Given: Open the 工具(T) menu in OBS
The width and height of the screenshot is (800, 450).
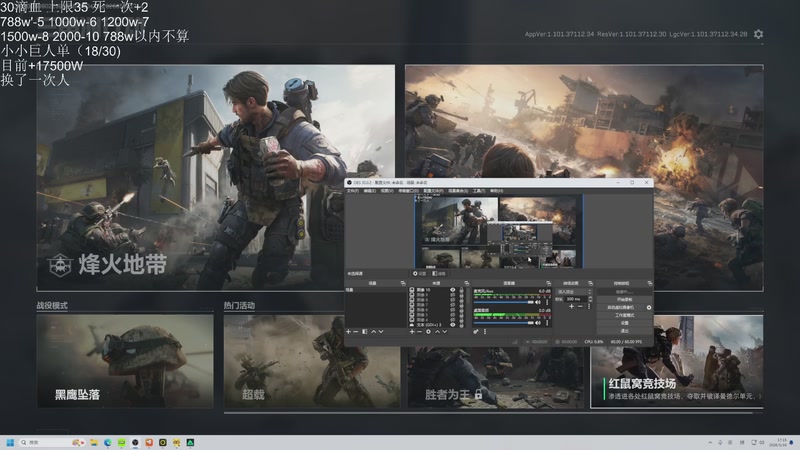Looking at the screenshot, I should coord(479,191).
